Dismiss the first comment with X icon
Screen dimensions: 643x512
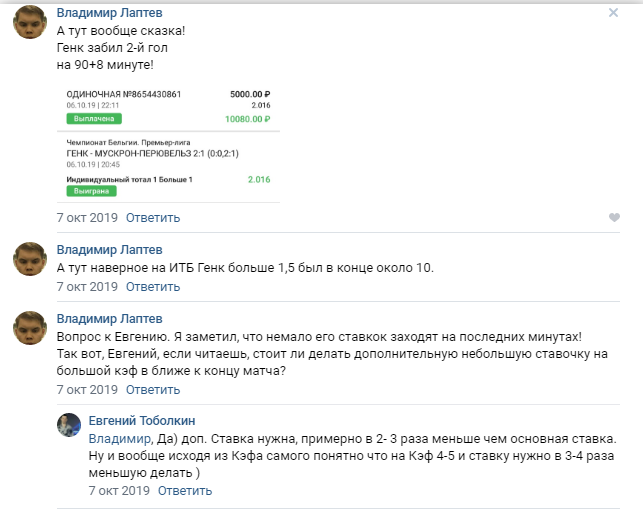coord(613,13)
